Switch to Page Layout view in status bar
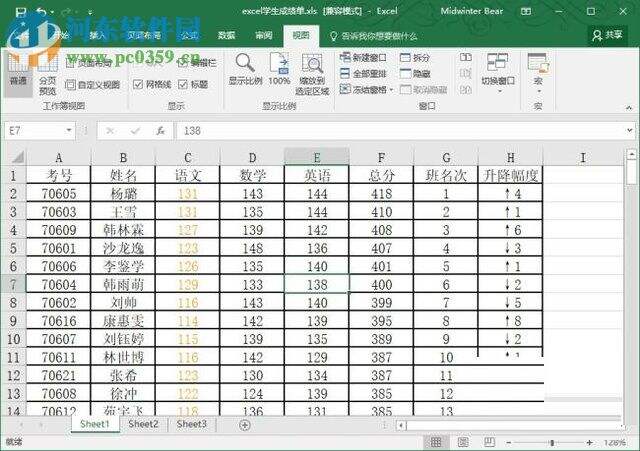Screen dimensions: 640x451 463,442
